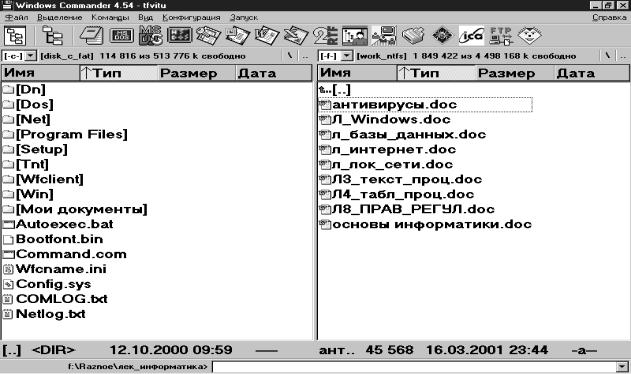Select Л8_ПРАВ_РЕГУЛ.doc file
Viewport: 631px width, 374px height.
point(407,209)
